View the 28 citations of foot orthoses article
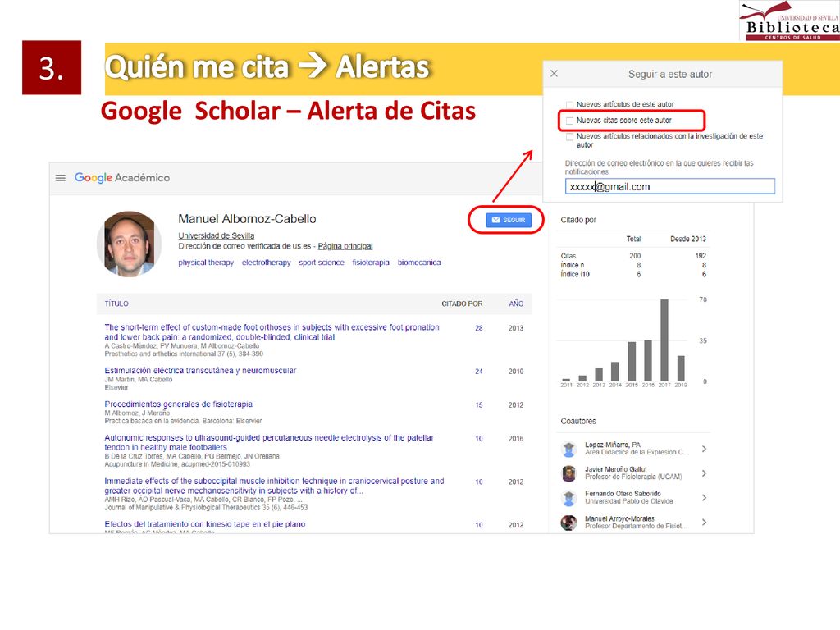The height and width of the screenshot is (630, 840). (x=479, y=328)
